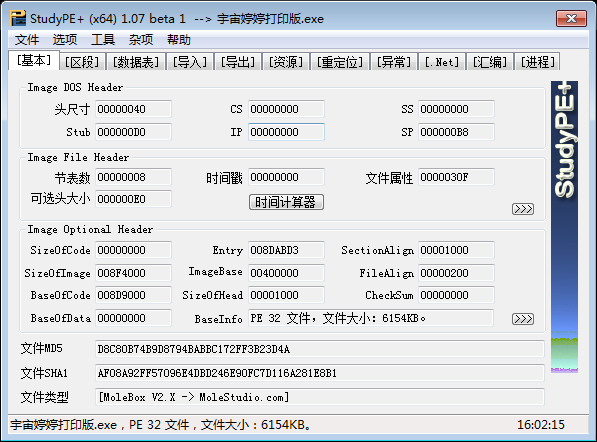This screenshot has width=597, height=442.
Task: Open the 选项 menu
Action: point(65,40)
